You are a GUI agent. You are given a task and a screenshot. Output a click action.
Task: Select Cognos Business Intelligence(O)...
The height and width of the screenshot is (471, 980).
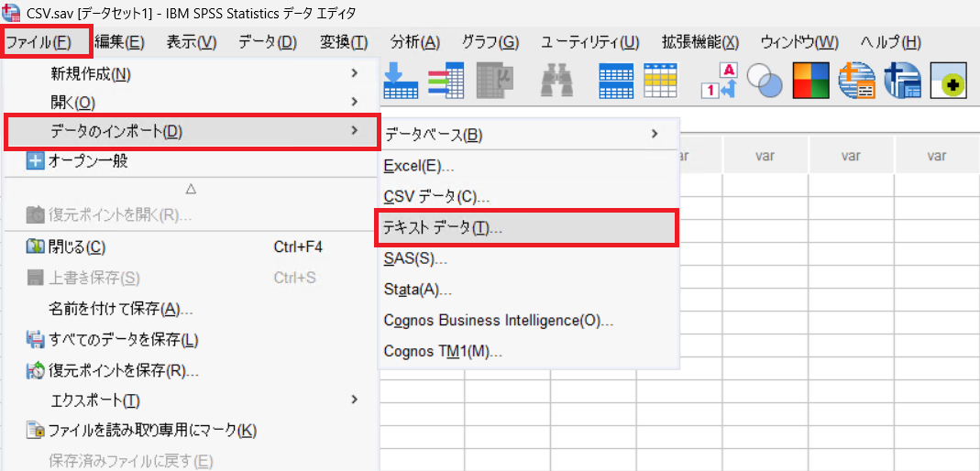(529, 321)
